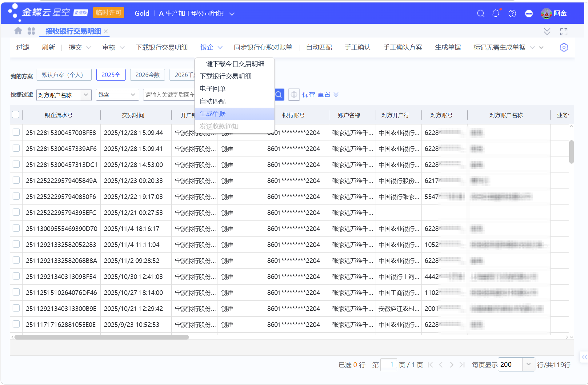This screenshot has height=385, width=588.
Task: Open the rows-per-page 200 dropdown
Action: click(528, 364)
